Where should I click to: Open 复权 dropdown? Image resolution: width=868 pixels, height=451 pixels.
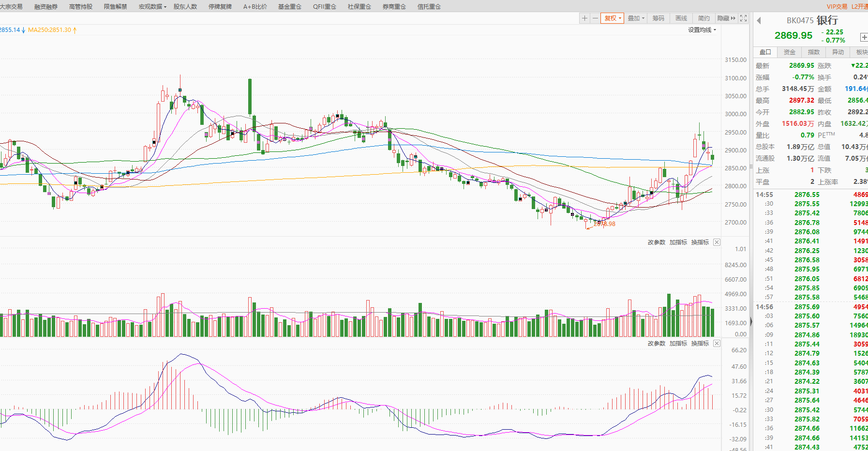(x=613, y=18)
